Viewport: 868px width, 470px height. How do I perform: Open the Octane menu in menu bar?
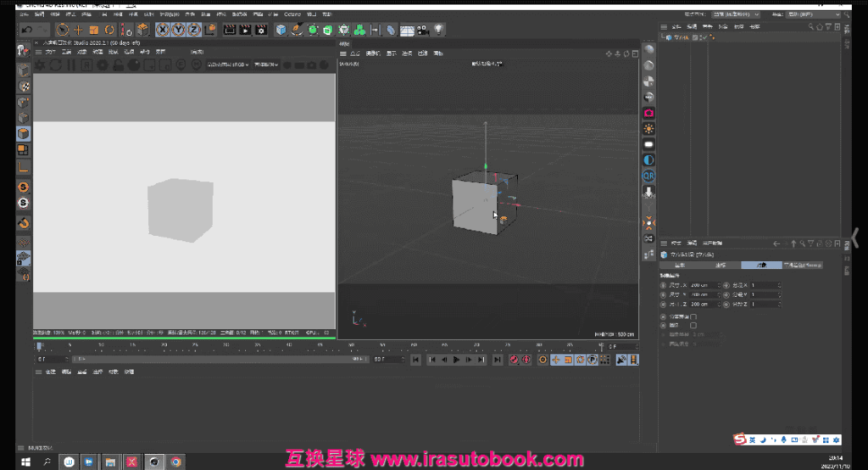tap(292, 14)
